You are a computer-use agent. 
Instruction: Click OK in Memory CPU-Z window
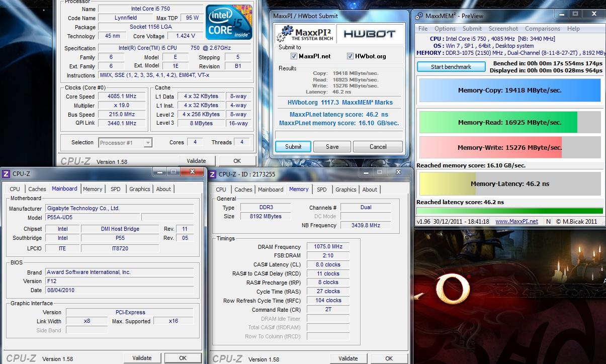[x=389, y=358]
